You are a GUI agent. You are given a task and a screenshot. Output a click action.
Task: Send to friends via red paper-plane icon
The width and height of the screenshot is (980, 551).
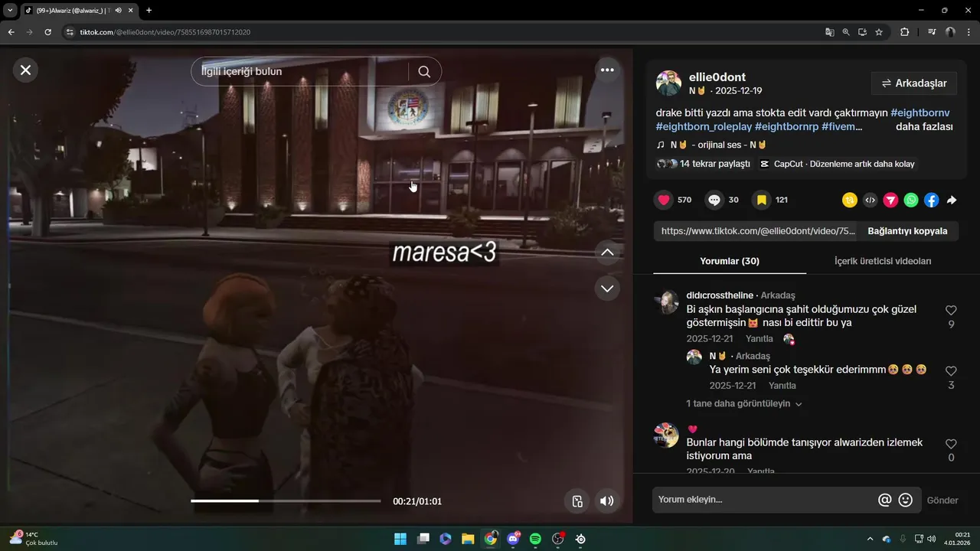click(890, 200)
